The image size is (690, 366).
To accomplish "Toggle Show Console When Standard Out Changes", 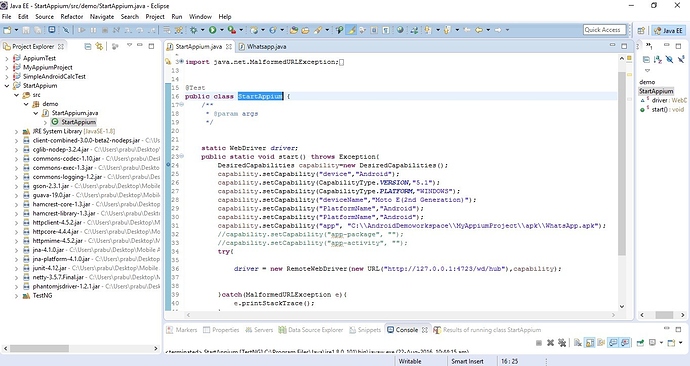I will pyautogui.click(x=613, y=343).
